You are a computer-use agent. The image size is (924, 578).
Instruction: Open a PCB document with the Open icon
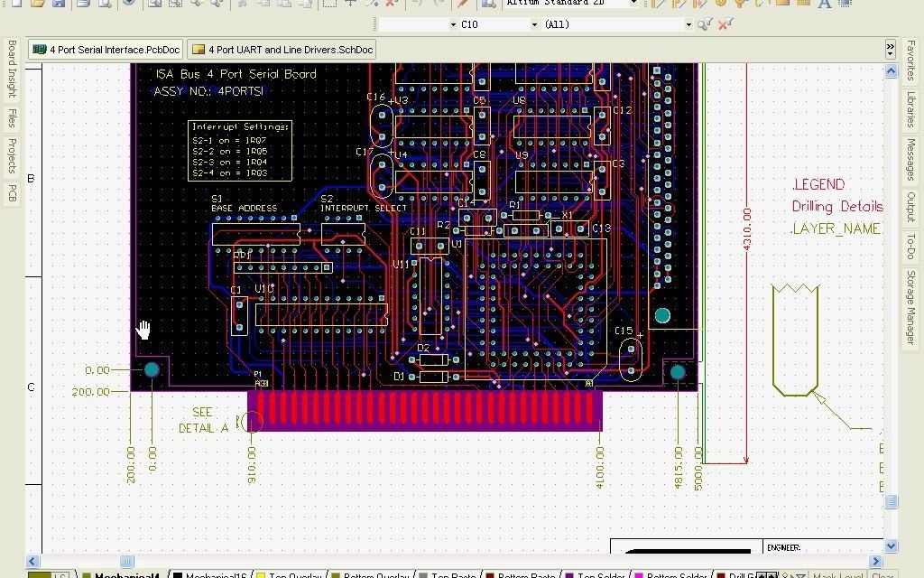click(x=37, y=5)
